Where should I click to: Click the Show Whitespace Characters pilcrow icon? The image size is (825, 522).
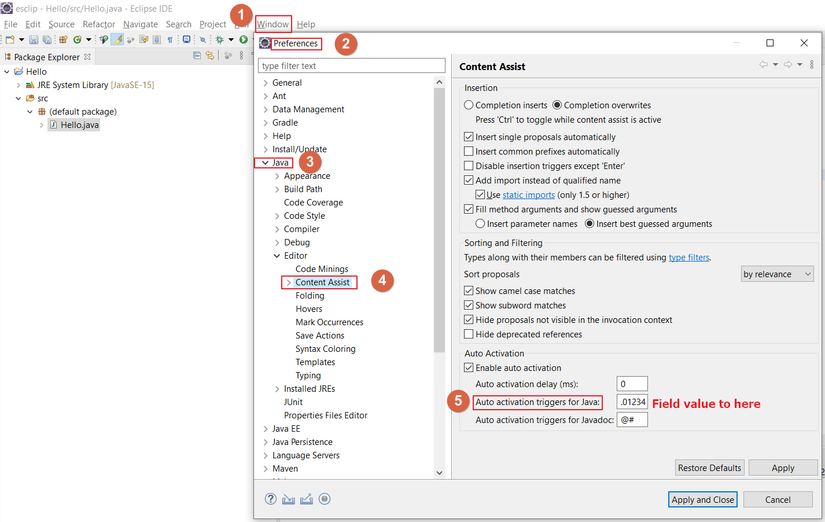[x=170, y=39]
